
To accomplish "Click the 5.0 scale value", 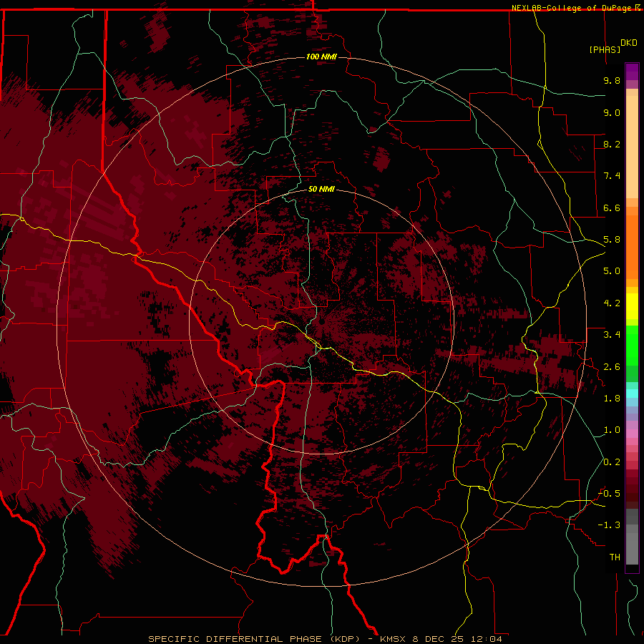I will tap(612, 271).
